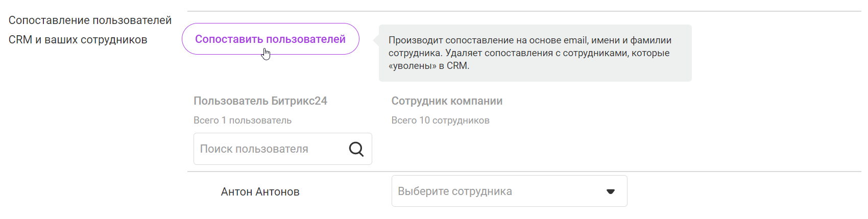Click the tooltip's pointer triangle
Screen dimensions: 868x219
(376, 40)
